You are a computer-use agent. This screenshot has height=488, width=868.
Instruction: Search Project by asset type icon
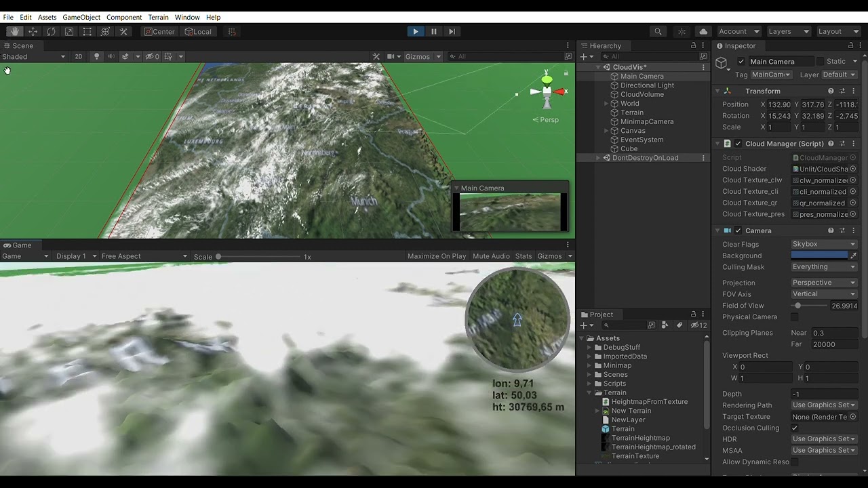click(x=665, y=325)
